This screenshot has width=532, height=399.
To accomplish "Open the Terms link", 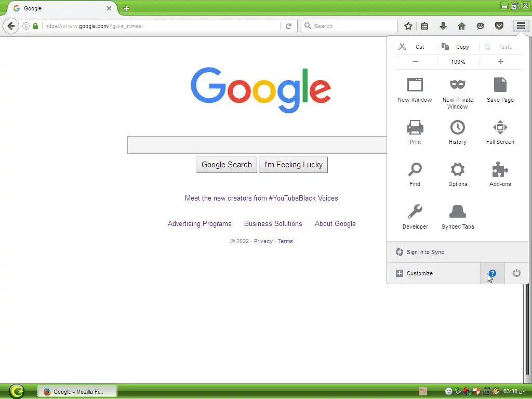I will coord(285,241).
